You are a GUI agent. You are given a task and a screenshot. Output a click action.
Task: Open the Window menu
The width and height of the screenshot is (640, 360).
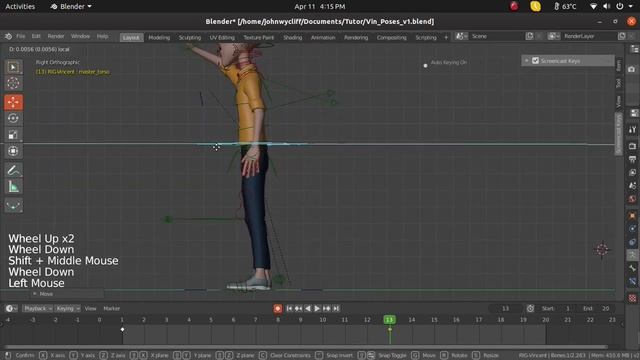pos(80,36)
